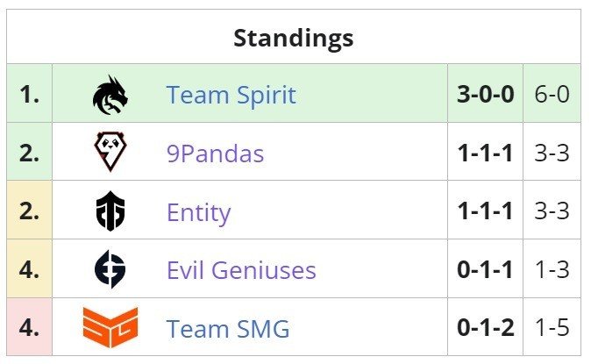Open the Team Spirit link
The width and height of the screenshot is (591, 364).
tap(231, 95)
